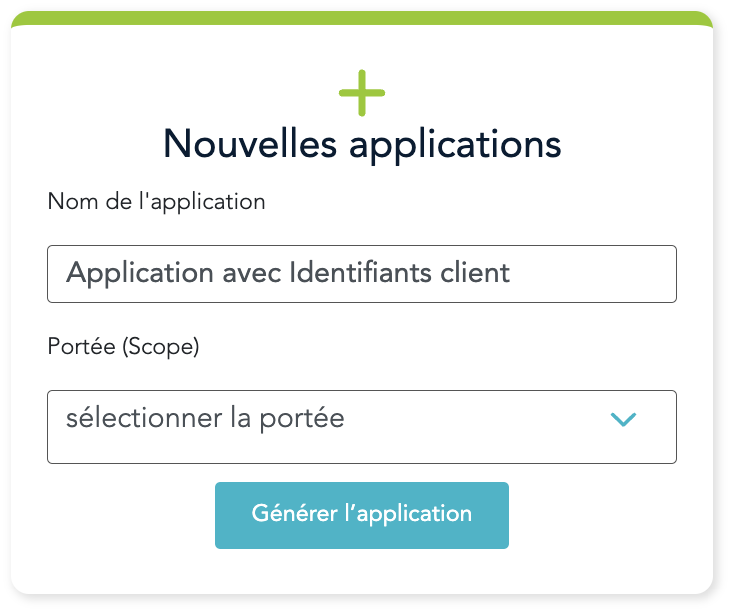Click the 'Nom de l'application' label
732x616 pixels.
click(x=156, y=201)
